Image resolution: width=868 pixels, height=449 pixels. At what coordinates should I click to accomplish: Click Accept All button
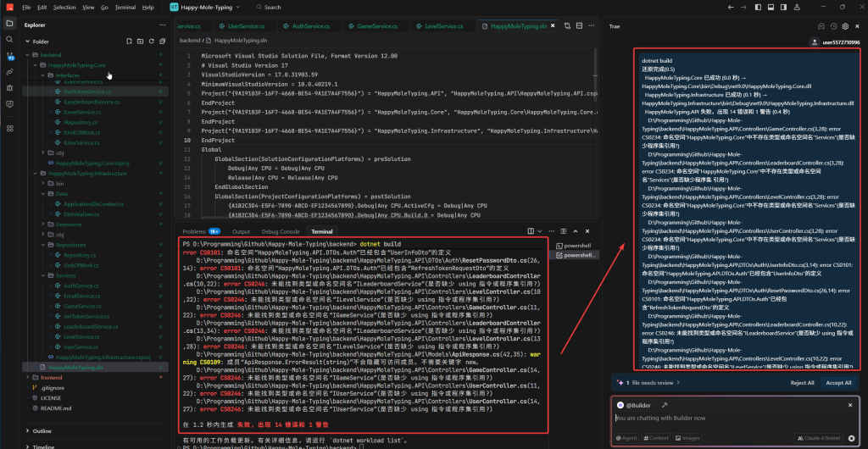coord(838,383)
